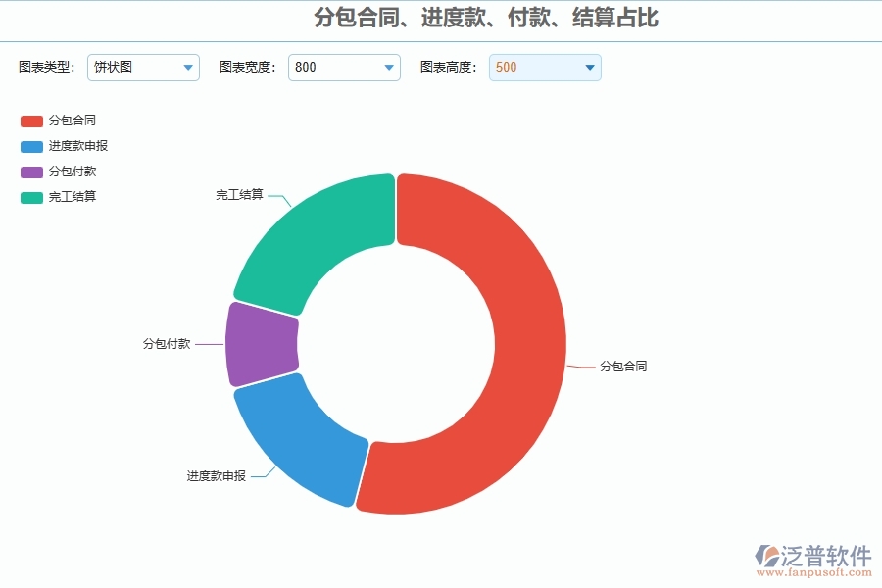
Task: Open the 图表宽度 dropdown
Action: coord(388,68)
